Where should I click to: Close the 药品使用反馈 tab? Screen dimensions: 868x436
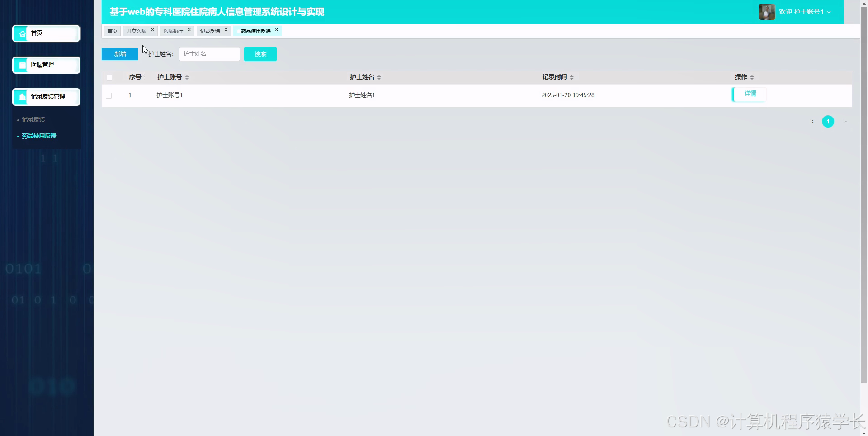[x=277, y=30]
